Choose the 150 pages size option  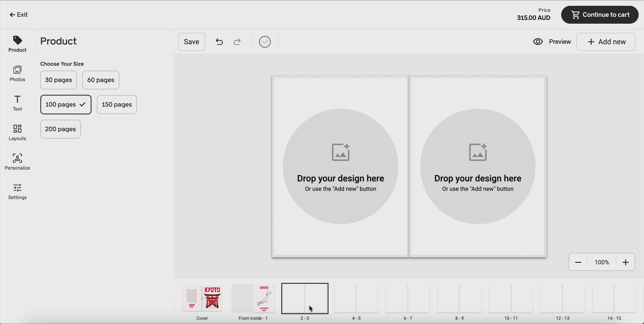117,104
